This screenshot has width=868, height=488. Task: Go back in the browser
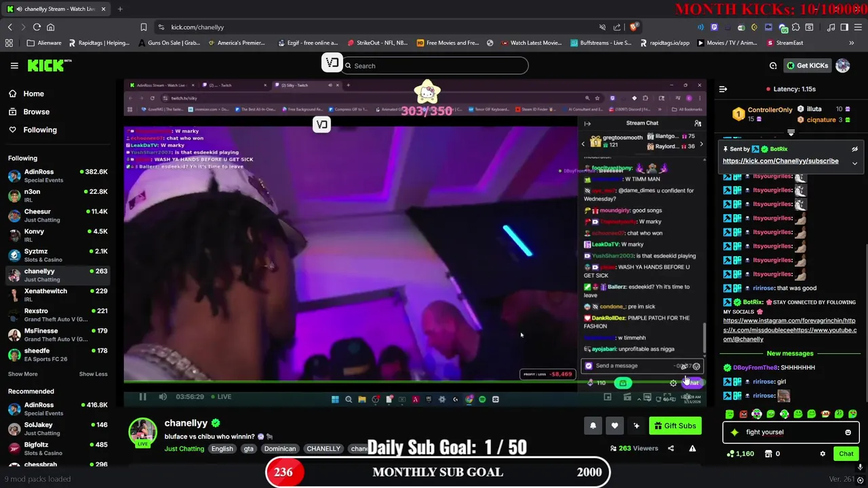[x=9, y=27]
